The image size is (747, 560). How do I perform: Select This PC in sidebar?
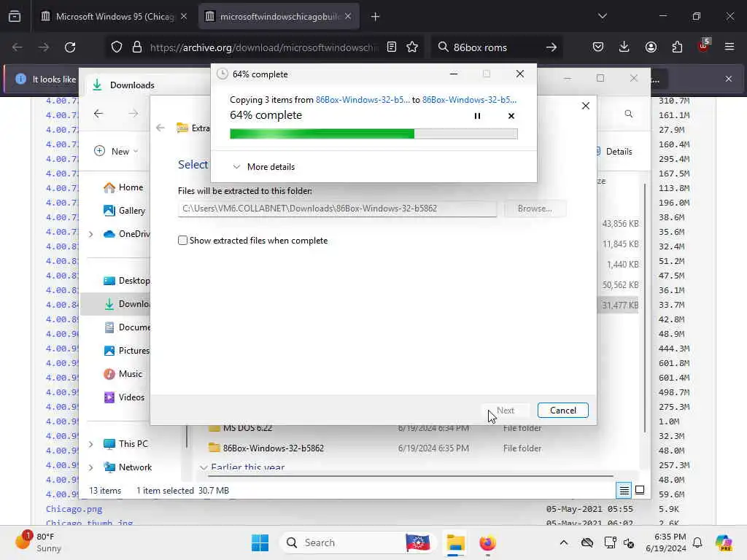tap(125, 444)
